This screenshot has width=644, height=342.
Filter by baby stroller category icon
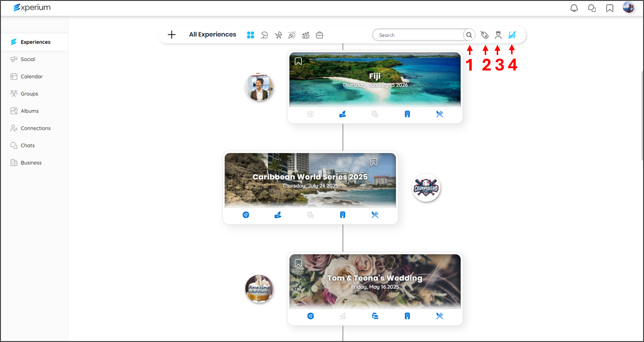click(278, 35)
